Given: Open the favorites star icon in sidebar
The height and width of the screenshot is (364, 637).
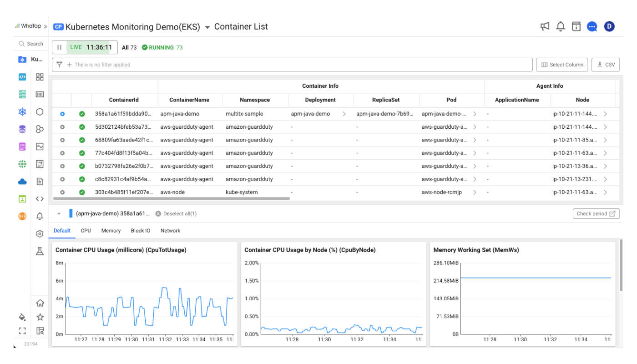Looking at the screenshot, I should click(x=40, y=317).
